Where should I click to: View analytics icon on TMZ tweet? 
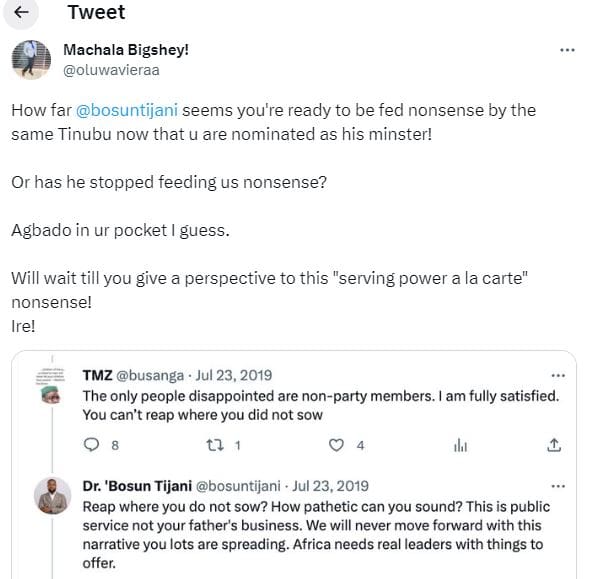[x=460, y=445]
